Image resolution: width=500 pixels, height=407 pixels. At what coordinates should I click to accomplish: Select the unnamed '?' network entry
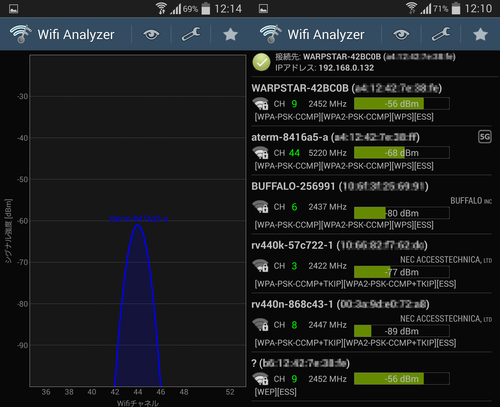pyautogui.click(x=301, y=363)
